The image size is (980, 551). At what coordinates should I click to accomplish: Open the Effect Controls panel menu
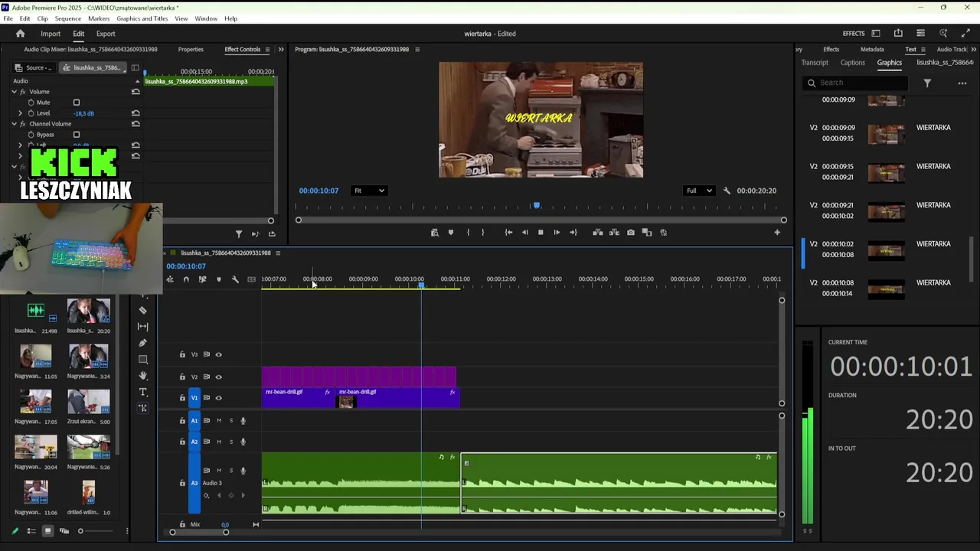click(269, 50)
